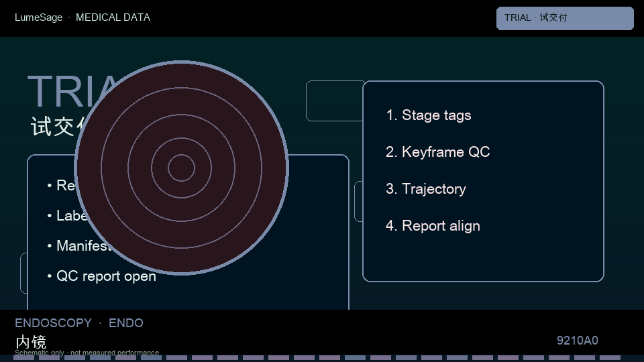This screenshot has height=362, width=644.
Task: Click the 'Manifest' bullet line
Action: [79, 246]
